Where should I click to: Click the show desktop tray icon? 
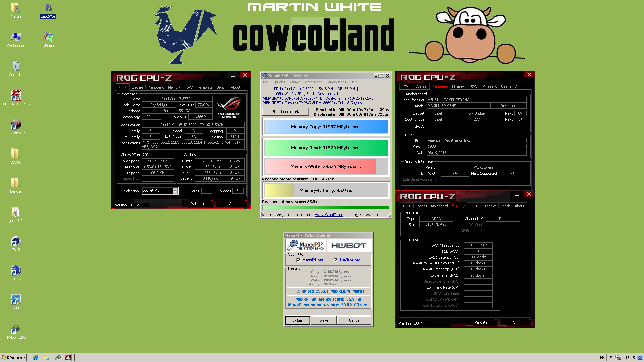point(640,358)
